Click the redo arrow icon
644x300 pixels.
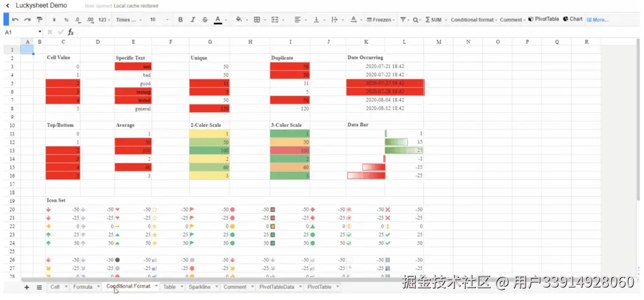pos(27,19)
